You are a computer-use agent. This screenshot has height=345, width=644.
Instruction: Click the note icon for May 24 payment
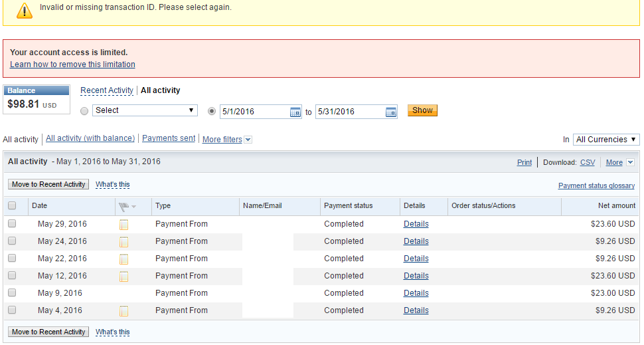coord(123,242)
